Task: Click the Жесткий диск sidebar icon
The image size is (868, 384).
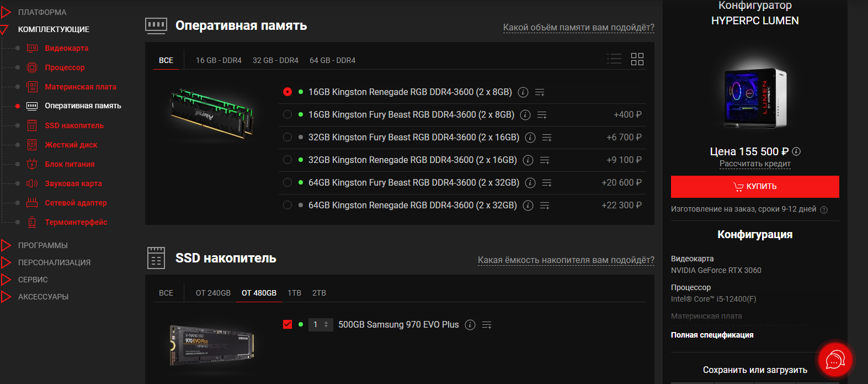Action: 32,145
